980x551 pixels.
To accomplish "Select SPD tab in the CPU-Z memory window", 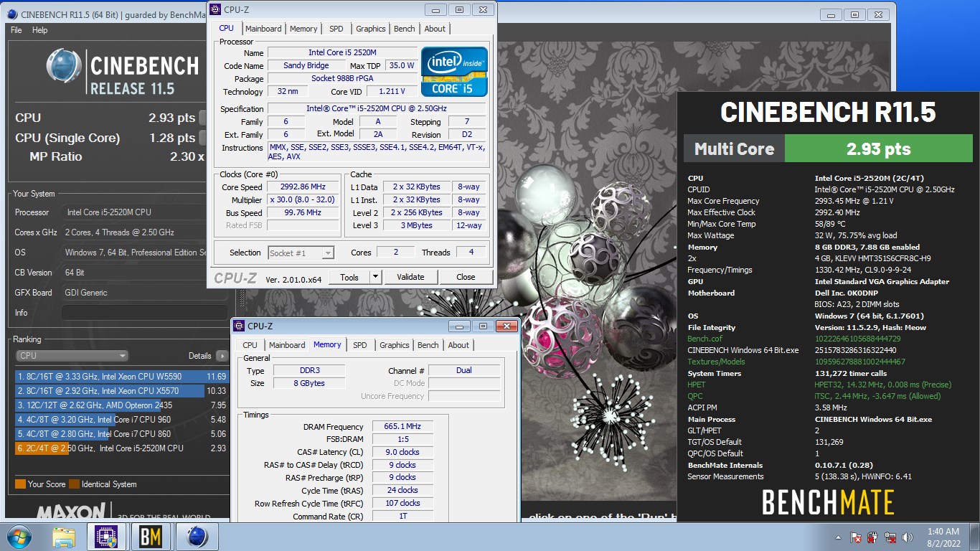I will 360,345.
